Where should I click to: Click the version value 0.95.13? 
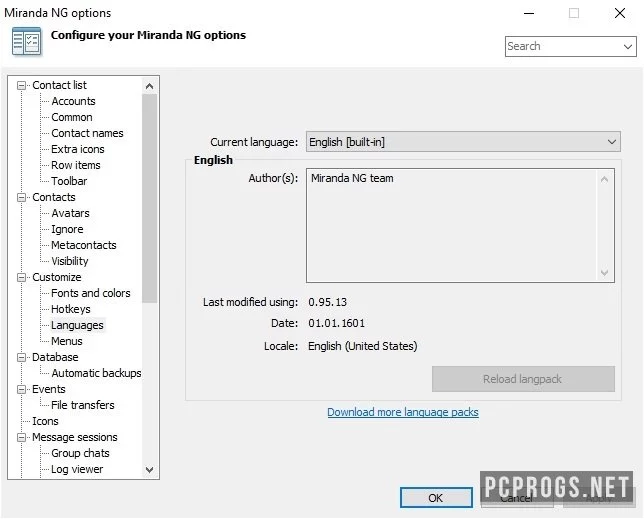pos(327,302)
